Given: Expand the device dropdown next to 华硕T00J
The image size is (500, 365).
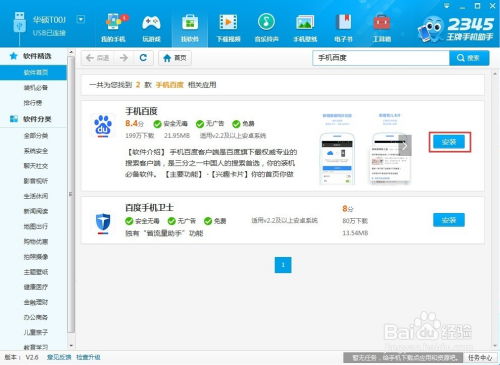Looking at the screenshot, I should click(x=81, y=19).
